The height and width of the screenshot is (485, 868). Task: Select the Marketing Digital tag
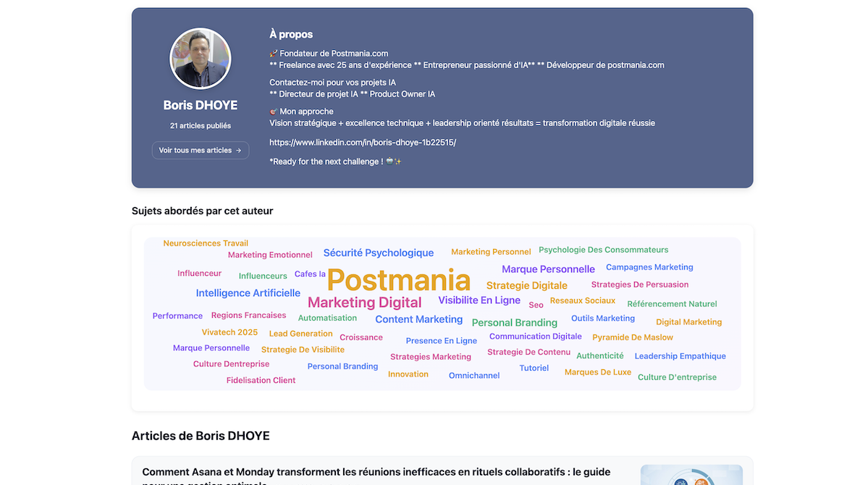364,303
